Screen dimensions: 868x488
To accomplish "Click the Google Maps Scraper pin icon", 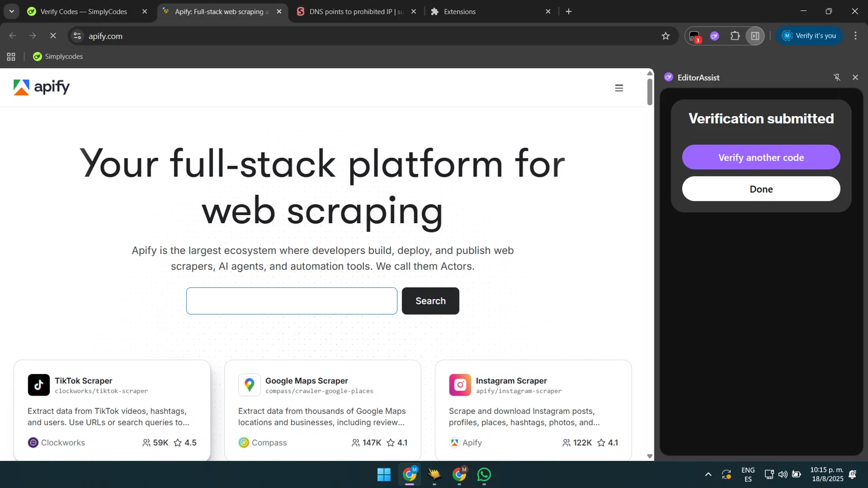I will tap(249, 385).
